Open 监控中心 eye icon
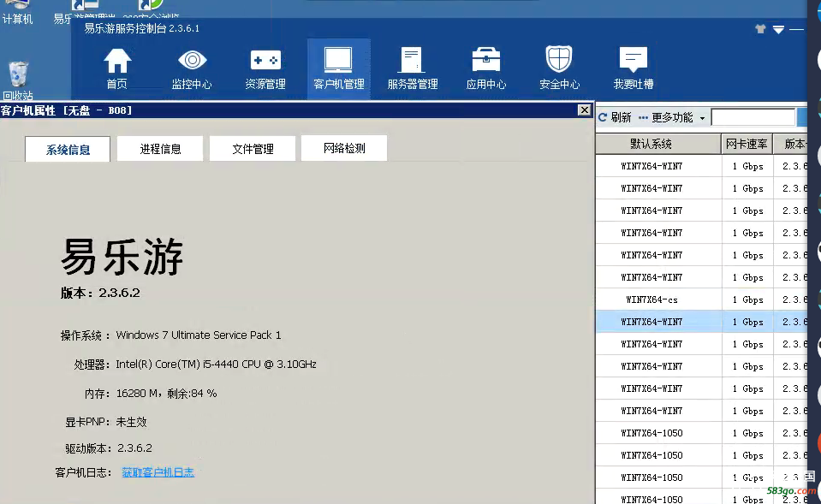This screenshot has width=821, height=504. point(192,68)
